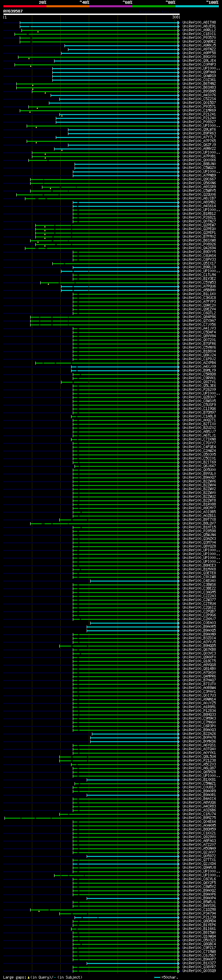Select hit label UniRef100_C5Z2S4
This screenshot has height=980, width=222.
[x=199, y=99]
